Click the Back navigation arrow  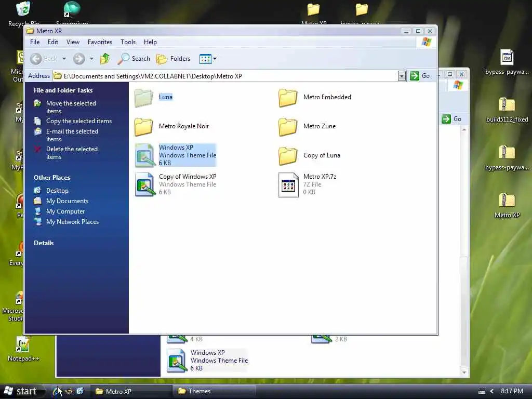[x=36, y=59]
